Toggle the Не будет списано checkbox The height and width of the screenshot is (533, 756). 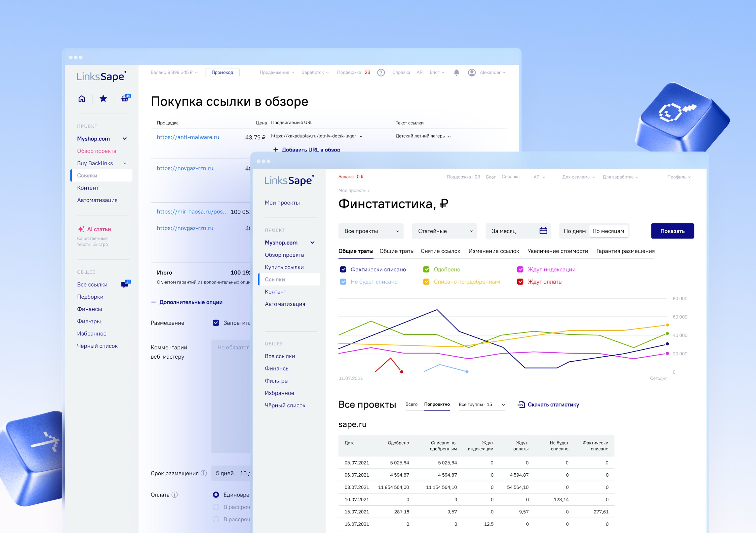343,282
